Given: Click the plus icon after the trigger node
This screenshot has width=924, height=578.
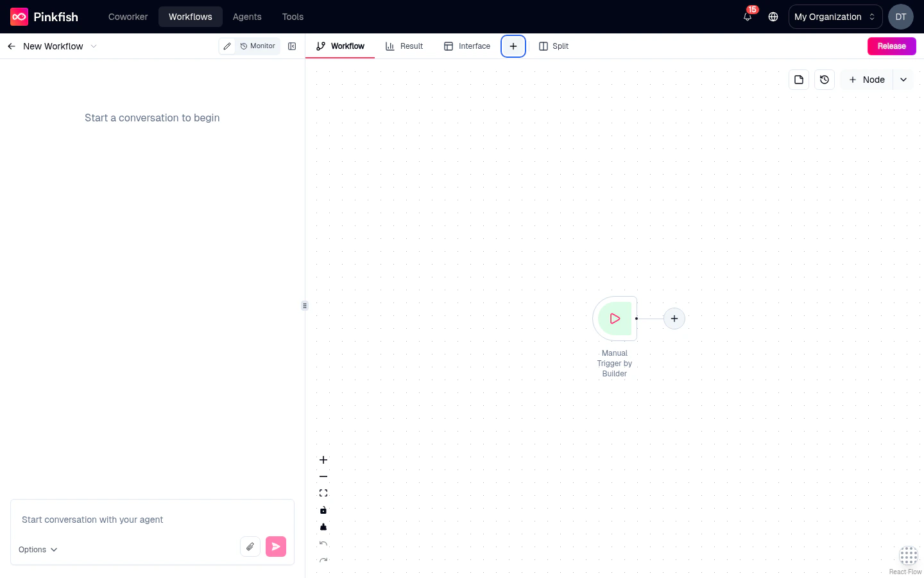Looking at the screenshot, I should [x=674, y=319].
